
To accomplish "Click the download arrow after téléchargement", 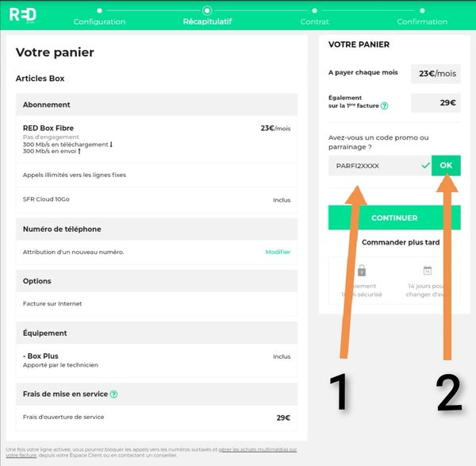I will point(110,144).
